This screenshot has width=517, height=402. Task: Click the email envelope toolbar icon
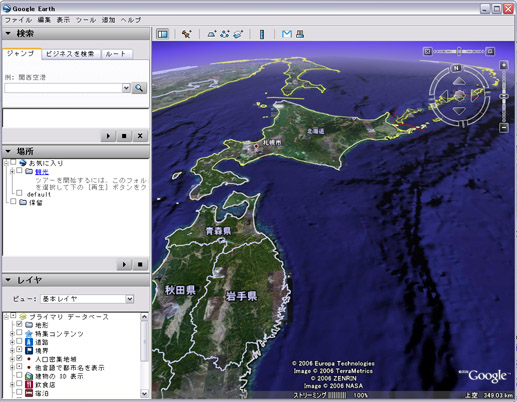coord(287,34)
